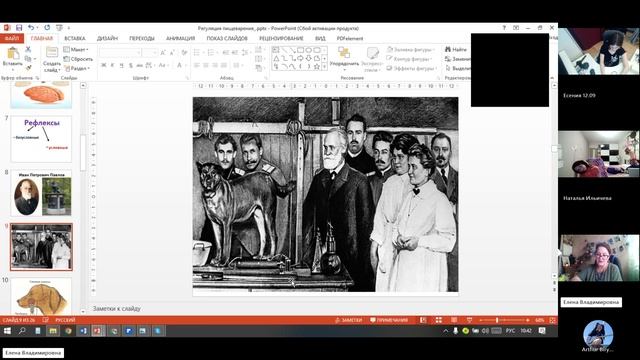Open the АНИМАЦИЯ tab
The image size is (640, 360).
[180, 38]
